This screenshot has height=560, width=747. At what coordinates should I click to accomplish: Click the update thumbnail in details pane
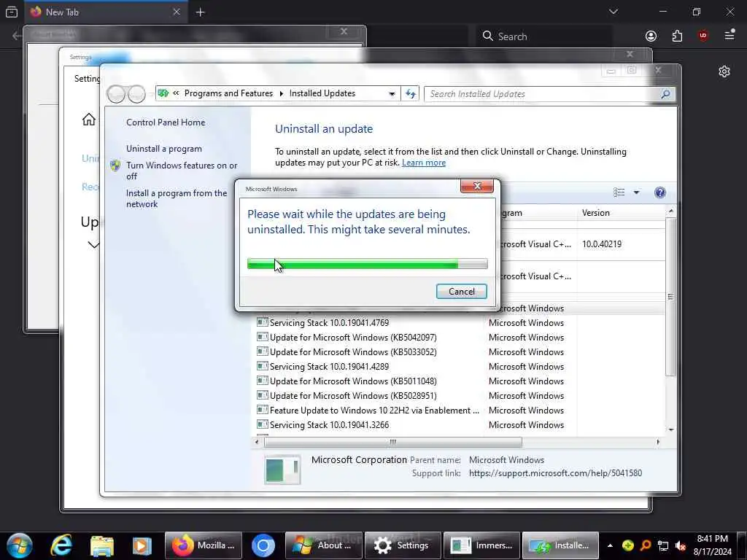282,470
